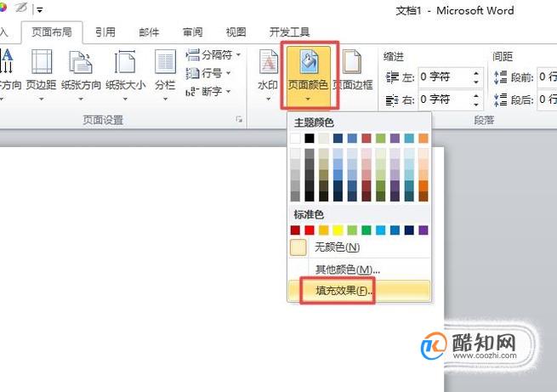Open Fill Effects (填充效果)

[x=359, y=291]
